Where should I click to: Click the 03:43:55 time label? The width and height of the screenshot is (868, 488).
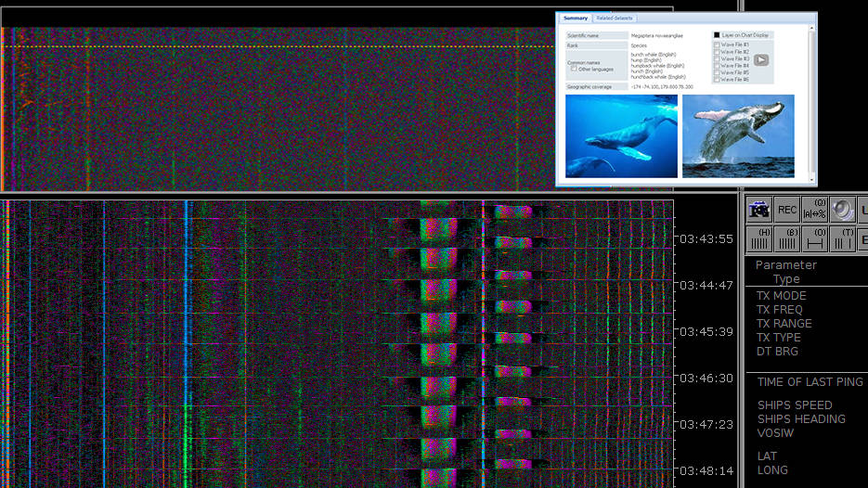[706, 239]
